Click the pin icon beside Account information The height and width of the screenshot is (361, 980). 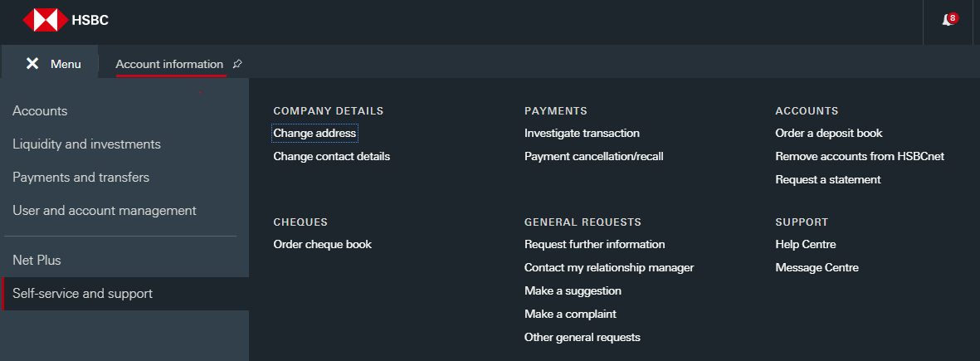[x=236, y=64]
